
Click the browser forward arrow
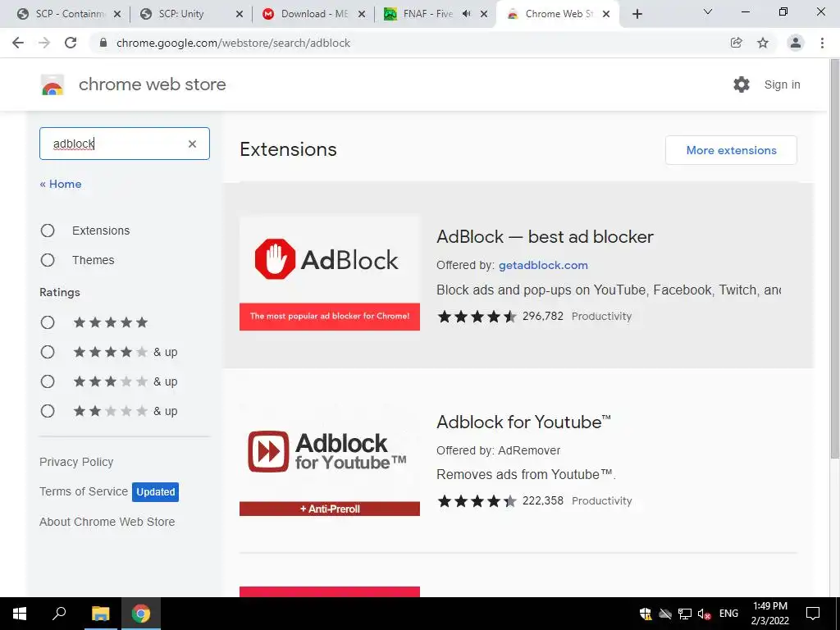coord(44,43)
